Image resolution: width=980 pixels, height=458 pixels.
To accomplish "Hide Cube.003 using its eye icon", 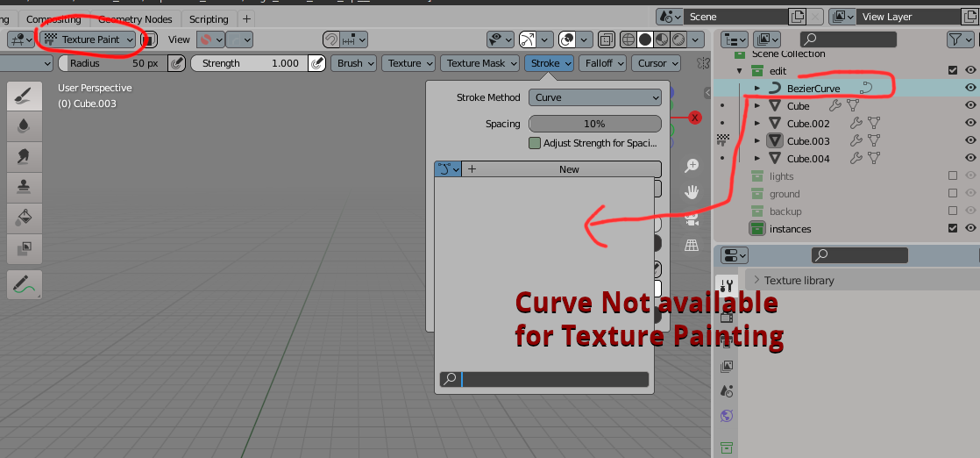I will 970,140.
